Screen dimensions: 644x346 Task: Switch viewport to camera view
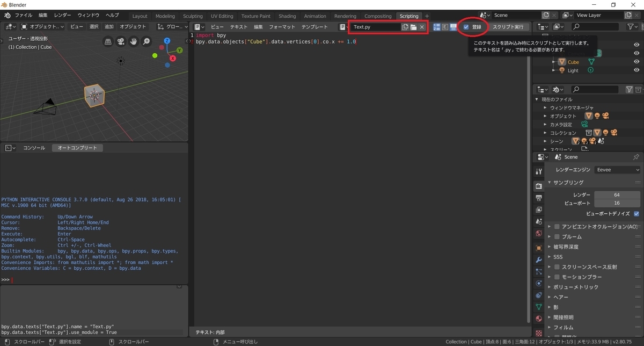point(121,41)
